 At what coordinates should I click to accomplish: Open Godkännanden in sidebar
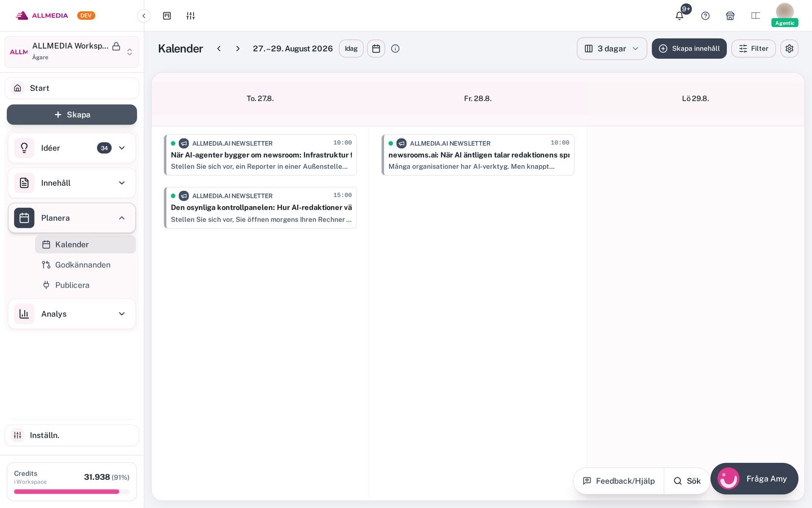tap(85, 265)
